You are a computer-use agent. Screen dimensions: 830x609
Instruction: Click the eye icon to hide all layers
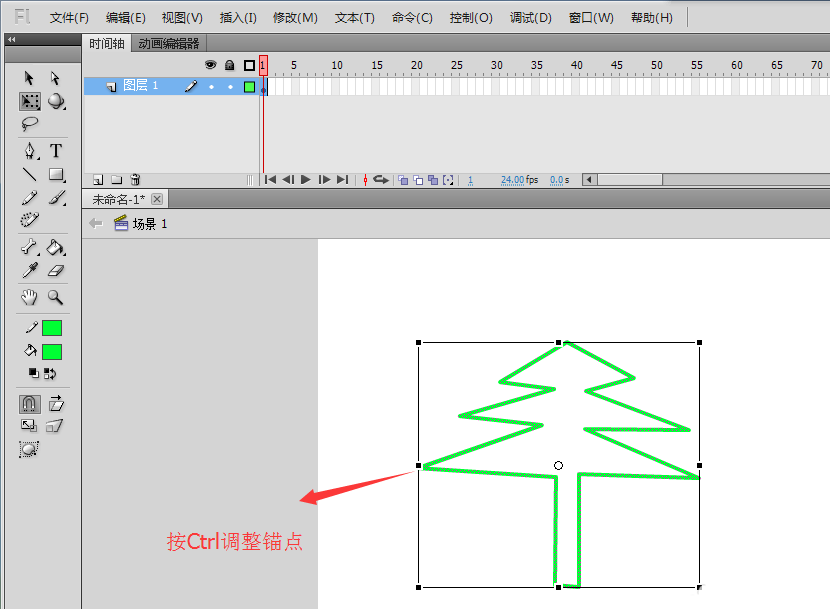[x=211, y=65]
